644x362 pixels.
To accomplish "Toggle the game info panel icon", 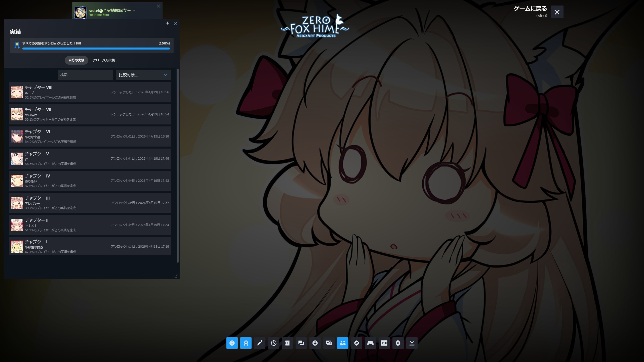I will 232,343.
